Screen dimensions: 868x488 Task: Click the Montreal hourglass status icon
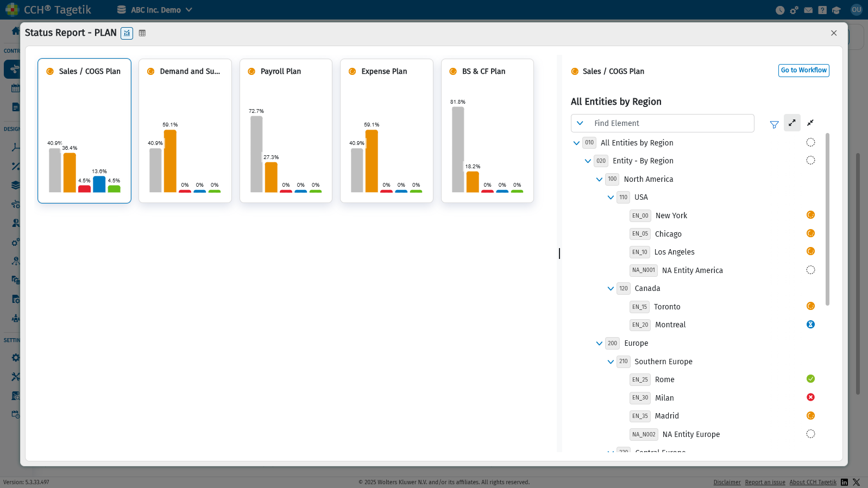pos(810,325)
